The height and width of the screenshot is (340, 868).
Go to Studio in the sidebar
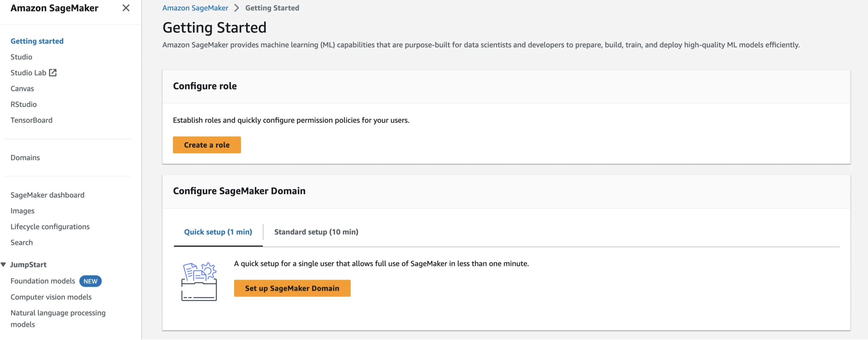[x=21, y=57]
